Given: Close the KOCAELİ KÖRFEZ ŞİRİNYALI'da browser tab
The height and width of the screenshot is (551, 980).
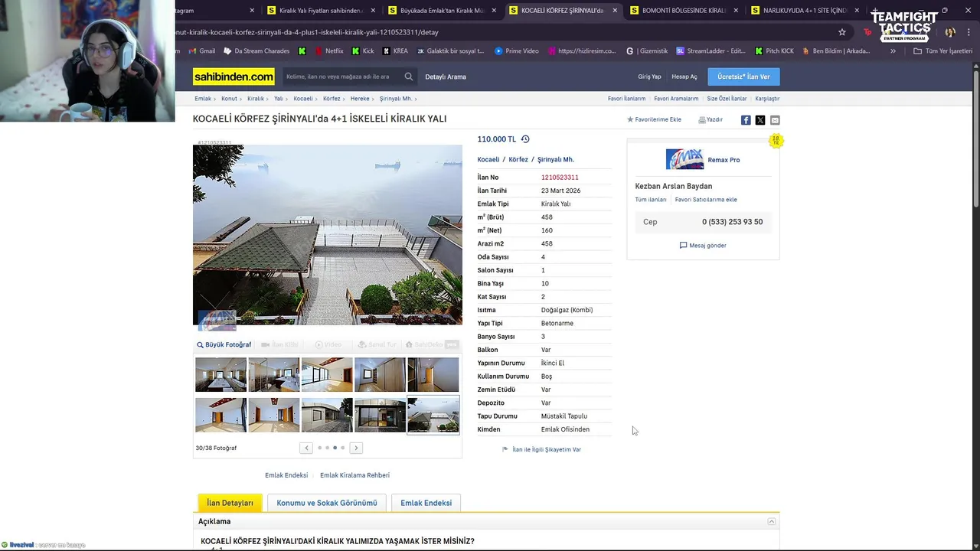Looking at the screenshot, I should [615, 11].
